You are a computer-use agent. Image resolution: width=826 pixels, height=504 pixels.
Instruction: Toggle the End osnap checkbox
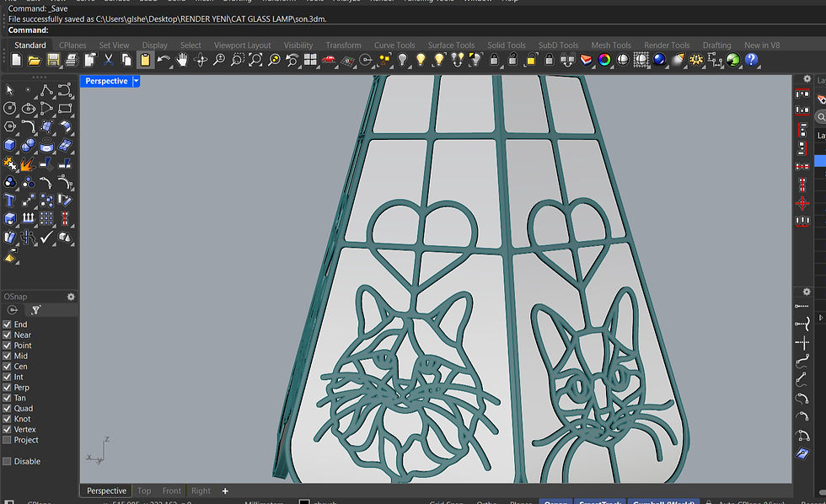click(x=7, y=324)
